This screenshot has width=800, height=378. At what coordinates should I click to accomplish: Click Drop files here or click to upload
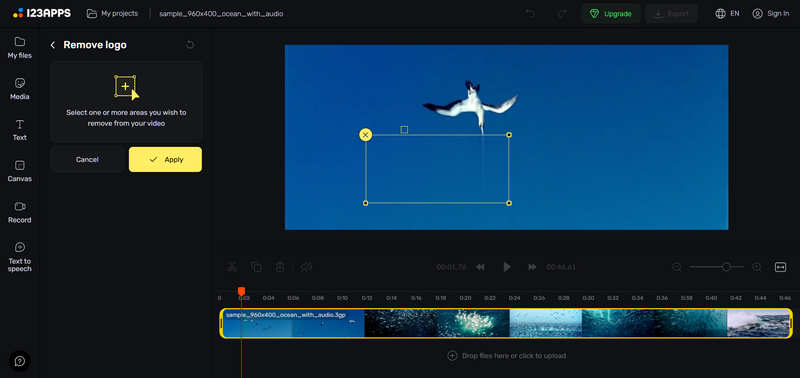507,356
